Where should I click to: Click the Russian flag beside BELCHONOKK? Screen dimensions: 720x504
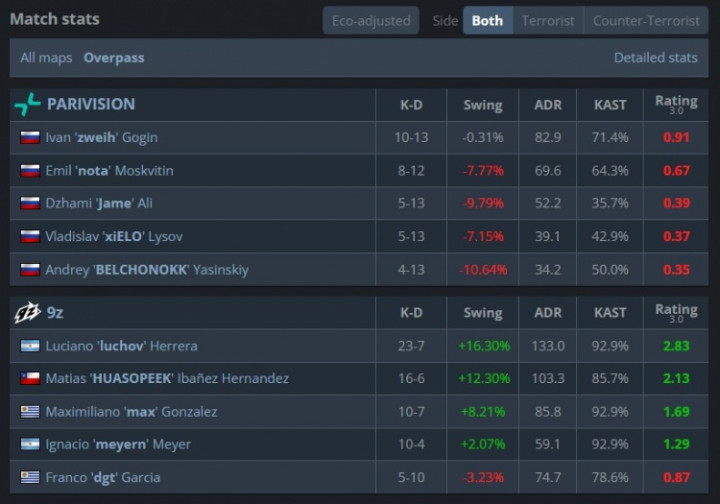pos(30,269)
